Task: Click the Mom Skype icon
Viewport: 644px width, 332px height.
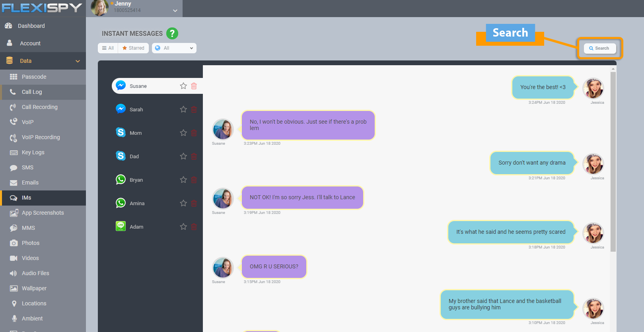Action: coord(121,132)
